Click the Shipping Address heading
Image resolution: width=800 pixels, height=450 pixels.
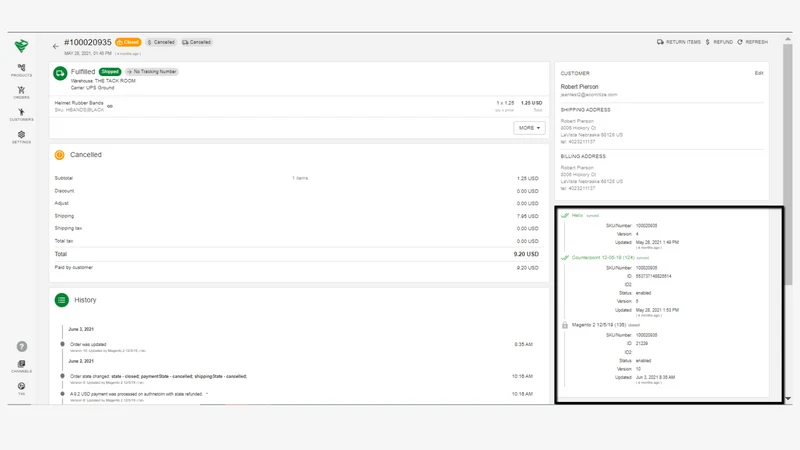click(585, 110)
